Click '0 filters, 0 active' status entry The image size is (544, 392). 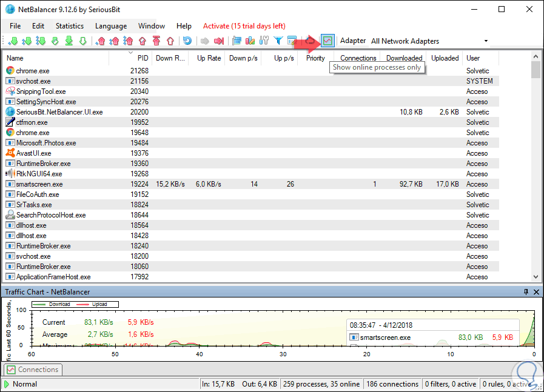pos(451,384)
